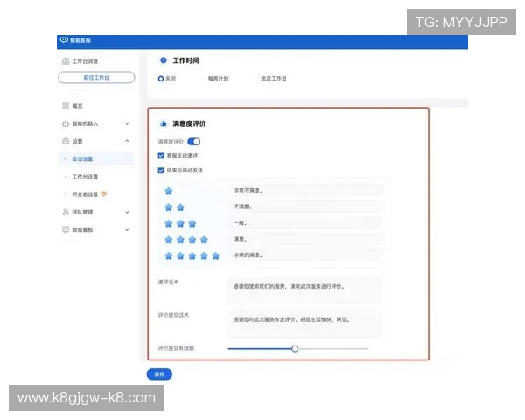Click the clock icon beside 工作时间

pyautogui.click(x=164, y=60)
